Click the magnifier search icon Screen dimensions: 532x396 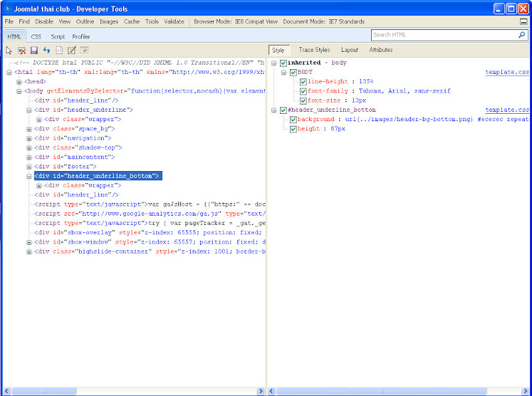click(521, 35)
